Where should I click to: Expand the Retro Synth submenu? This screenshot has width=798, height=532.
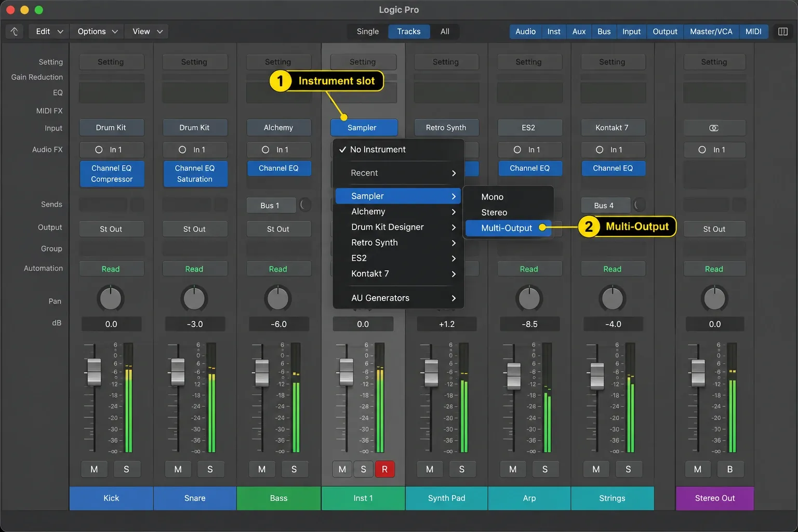[398, 243]
